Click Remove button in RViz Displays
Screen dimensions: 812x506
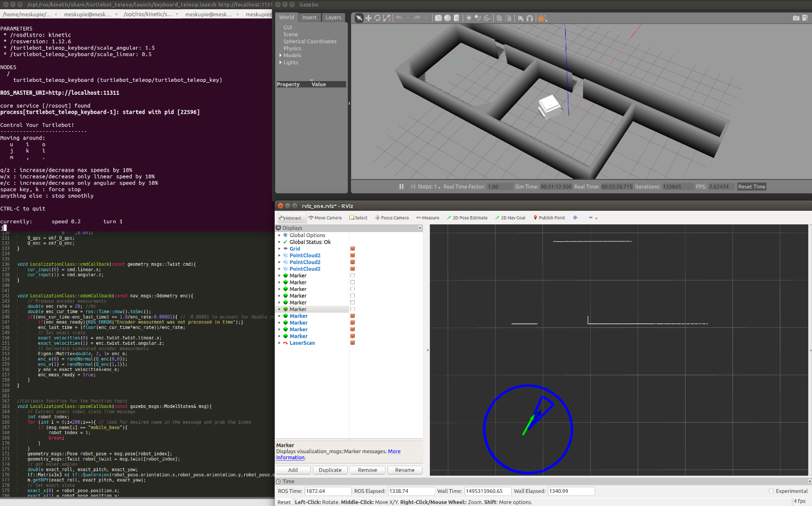(x=367, y=470)
